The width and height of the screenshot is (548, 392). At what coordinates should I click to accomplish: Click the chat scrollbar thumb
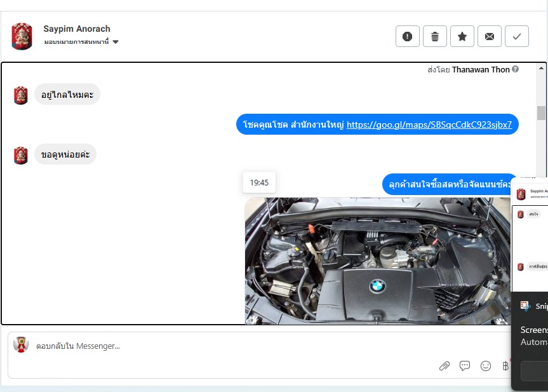point(541,113)
